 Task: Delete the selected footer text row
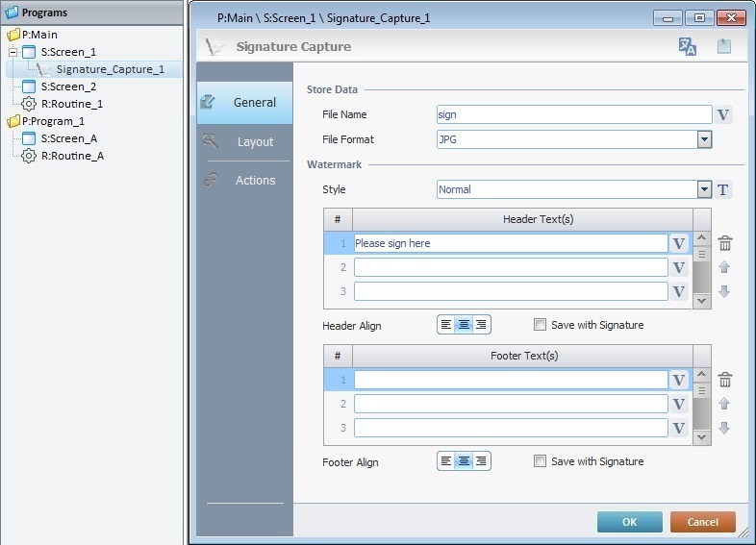[x=725, y=381]
